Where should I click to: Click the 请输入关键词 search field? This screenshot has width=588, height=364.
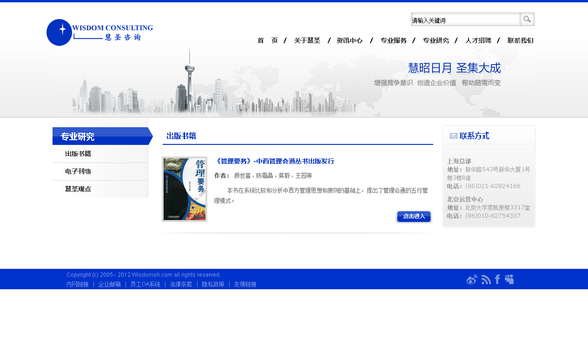465,20
